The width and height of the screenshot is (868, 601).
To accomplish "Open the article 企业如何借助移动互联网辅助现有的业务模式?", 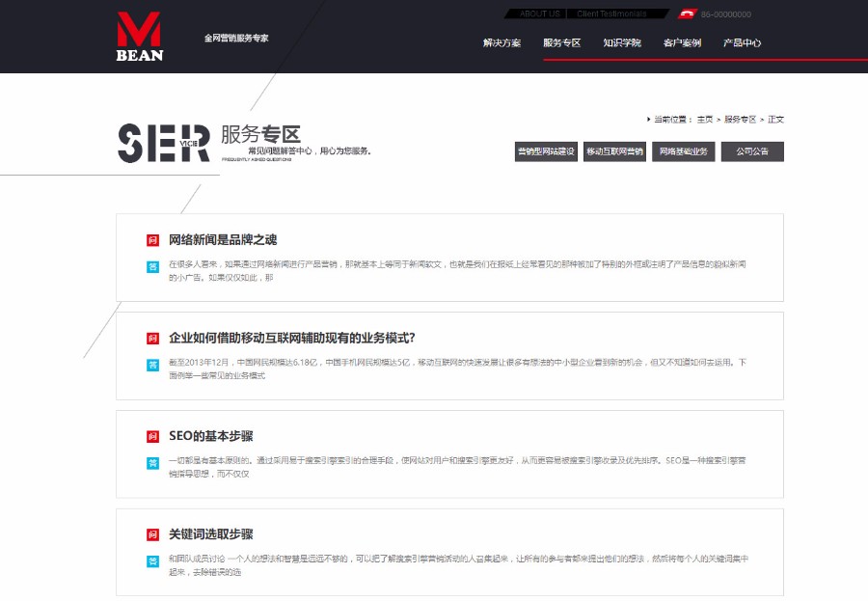I will [x=291, y=338].
